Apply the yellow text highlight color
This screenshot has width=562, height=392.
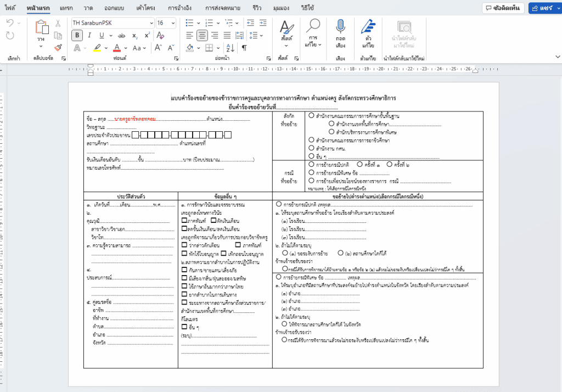click(x=97, y=48)
